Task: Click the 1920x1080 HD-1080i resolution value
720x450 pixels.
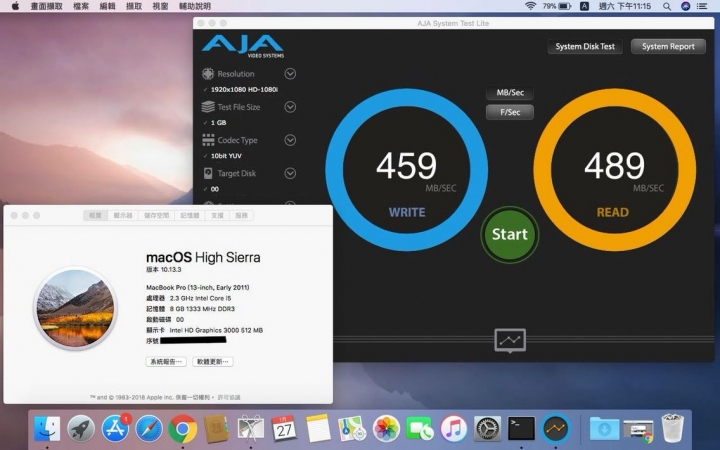Action: [x=244, y=90]
